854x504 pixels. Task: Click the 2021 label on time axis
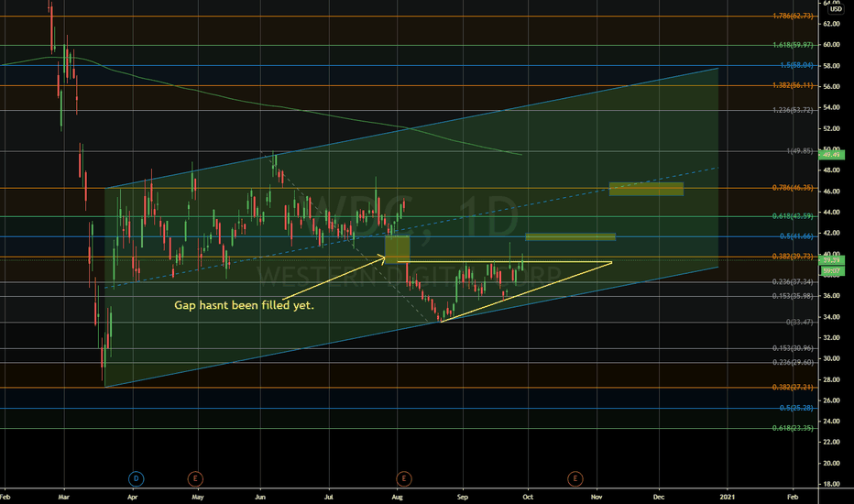click(x=727, y=497)
